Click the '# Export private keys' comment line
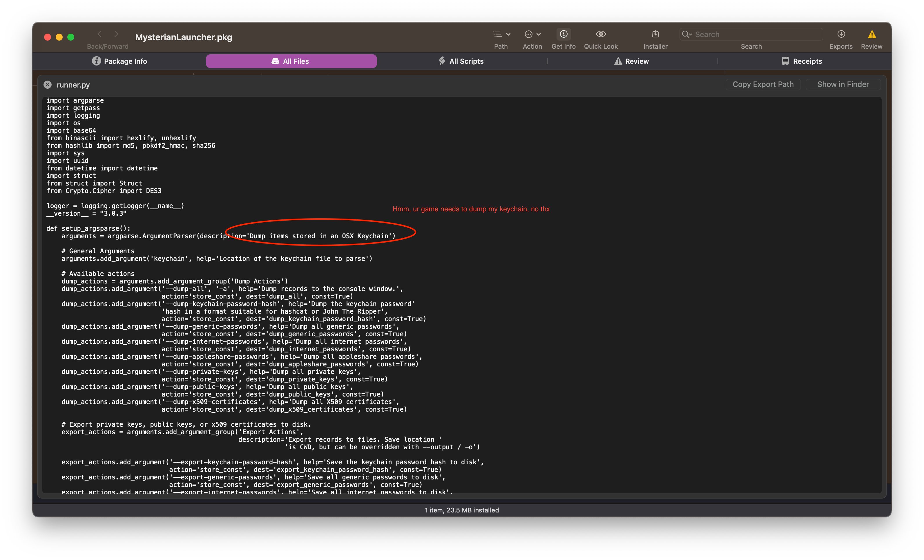Image resolution: width=924 pixels, height=560 pixels. pos(186,424)
